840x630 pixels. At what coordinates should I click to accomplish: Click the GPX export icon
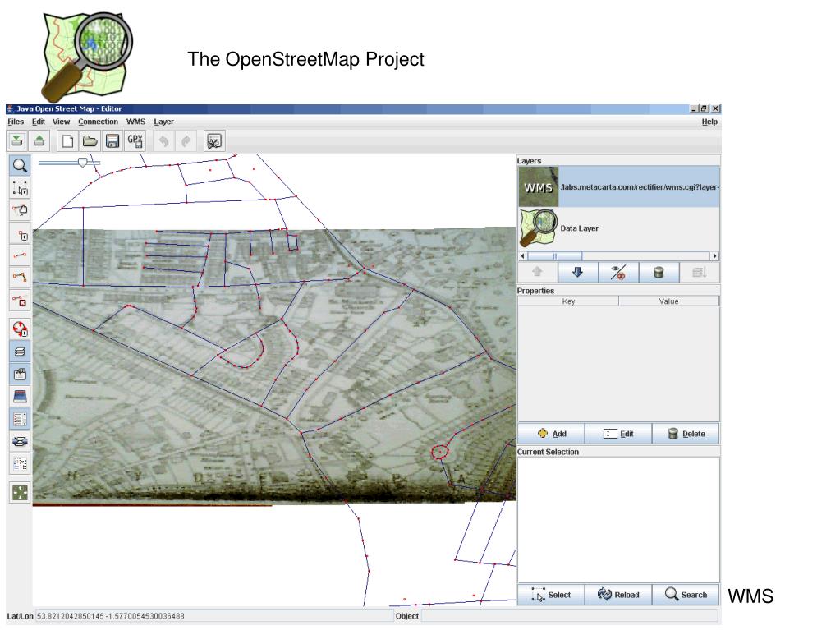pos(135,141)
